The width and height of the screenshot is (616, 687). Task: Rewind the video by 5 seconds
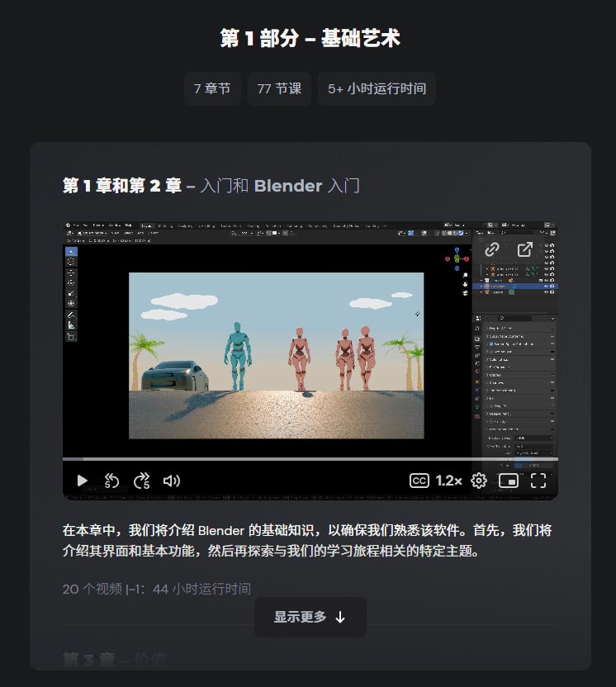point(111,481)
